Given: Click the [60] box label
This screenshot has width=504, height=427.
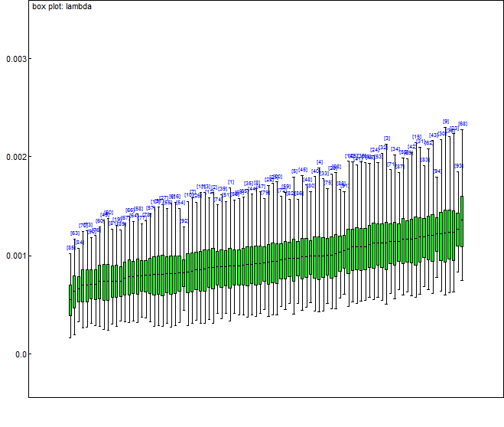Looking at the screenshot, I should [x=100, y=221].
